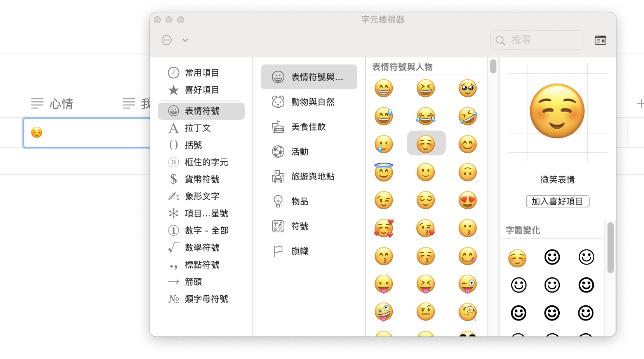644x359 pixels.
Task: Collapse the character viewer window icon
Action: (x=600, y=40)
